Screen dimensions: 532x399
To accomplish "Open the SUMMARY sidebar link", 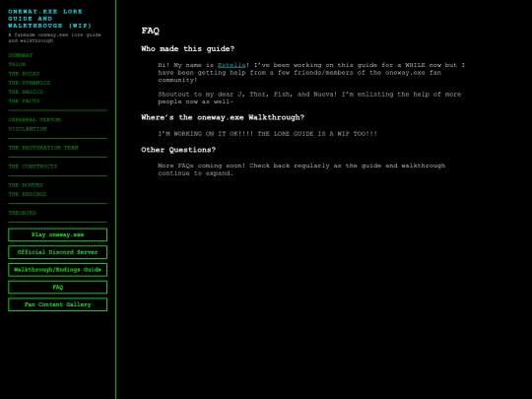I will pyautogui.click(x=21, y=55).
